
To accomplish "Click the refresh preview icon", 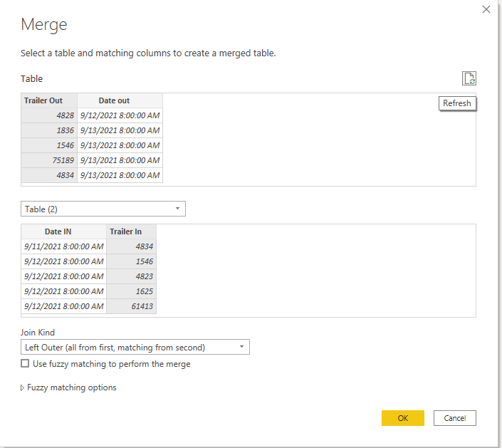I will (469, 78).
